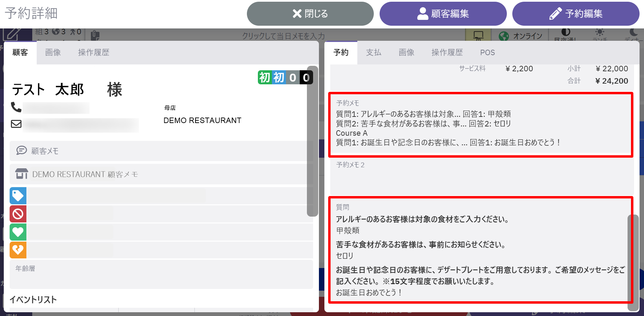Screen dimensions: 644x316
Task: Click the gray 0 count badge
Action: click(293, 77)
